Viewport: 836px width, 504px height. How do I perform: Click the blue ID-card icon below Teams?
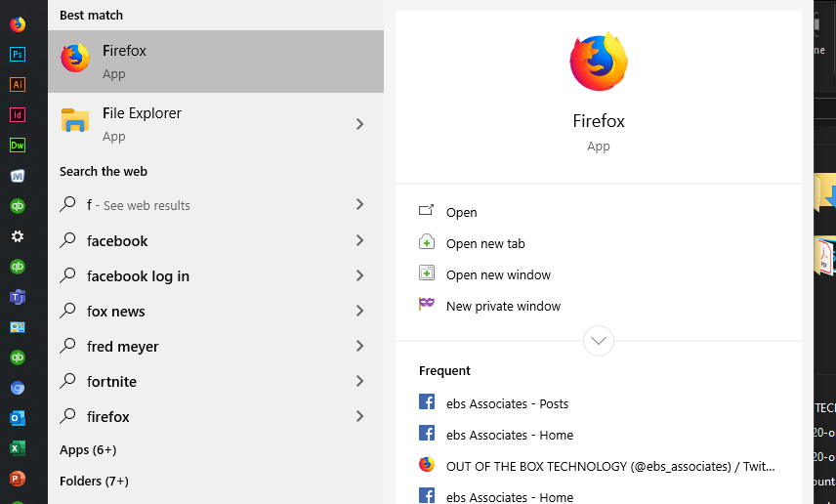18,327
